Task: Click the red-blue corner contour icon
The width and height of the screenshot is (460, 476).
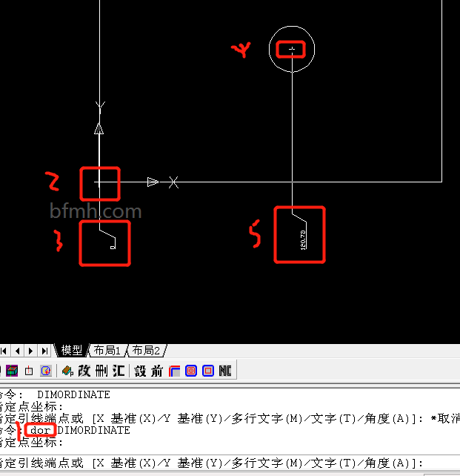Action: click(x=174, y=371)
